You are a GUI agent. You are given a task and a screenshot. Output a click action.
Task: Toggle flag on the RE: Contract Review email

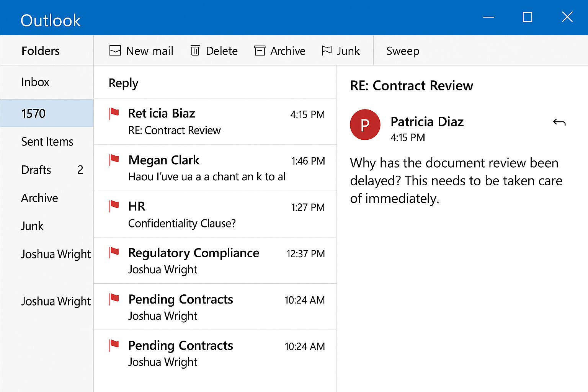tap(114, 113)
